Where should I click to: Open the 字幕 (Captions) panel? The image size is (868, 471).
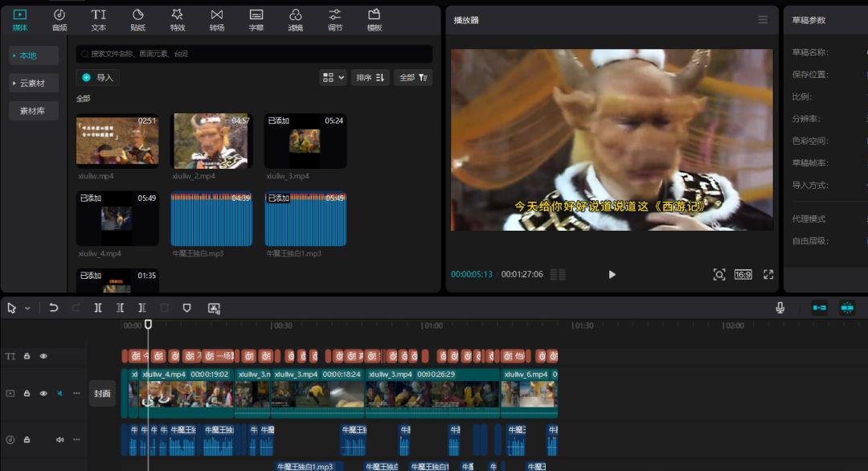pos(256,18)
